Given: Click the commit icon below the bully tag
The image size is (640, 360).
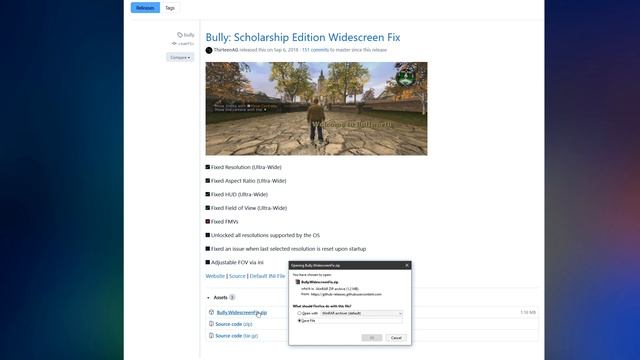Looking at the screenshot, I should [174, 44].
